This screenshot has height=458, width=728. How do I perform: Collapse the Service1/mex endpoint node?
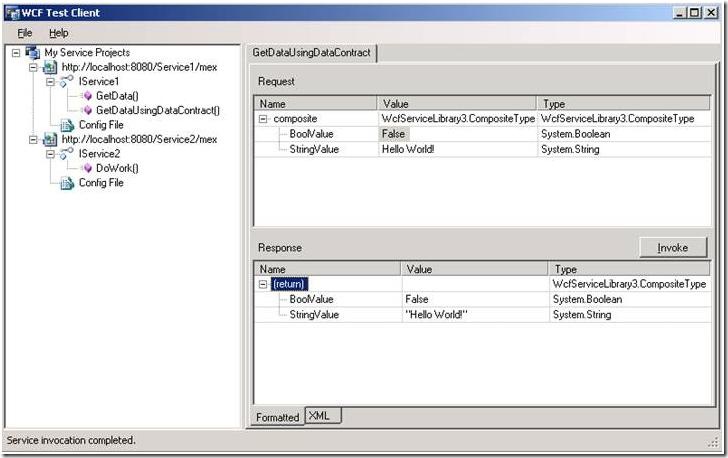(33, 67)
